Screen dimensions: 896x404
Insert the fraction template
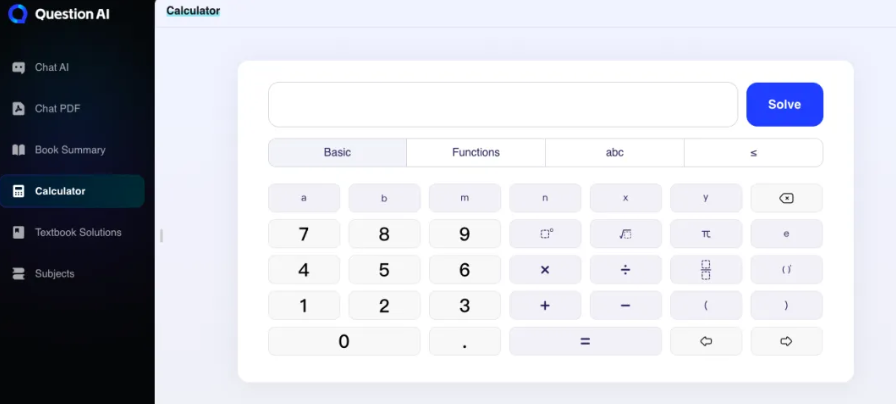tap(705, 270)
